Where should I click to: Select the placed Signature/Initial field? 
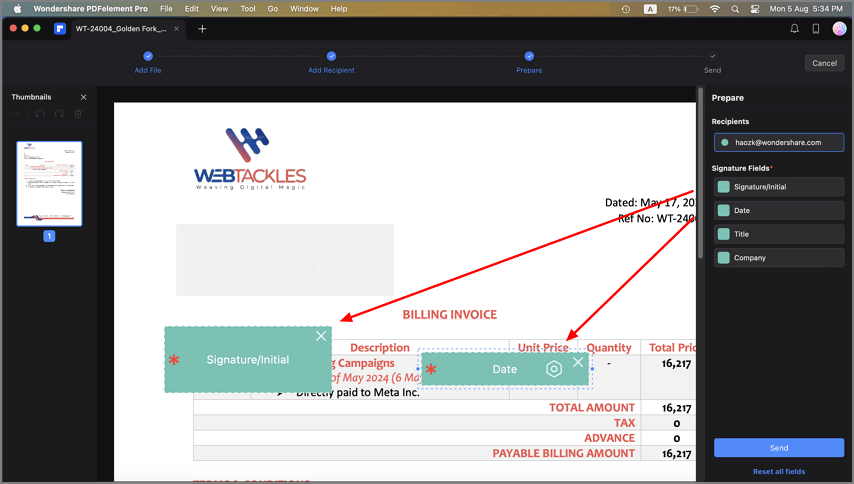[x=248, y=360]
